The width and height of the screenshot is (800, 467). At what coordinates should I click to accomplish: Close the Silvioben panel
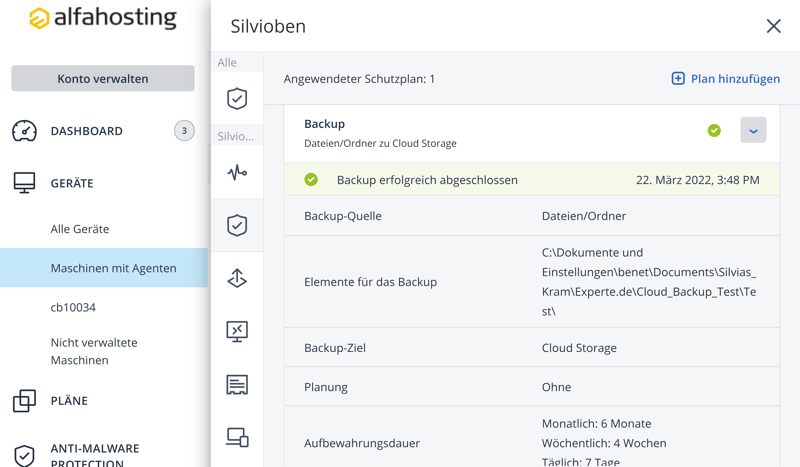click(773, 26)
